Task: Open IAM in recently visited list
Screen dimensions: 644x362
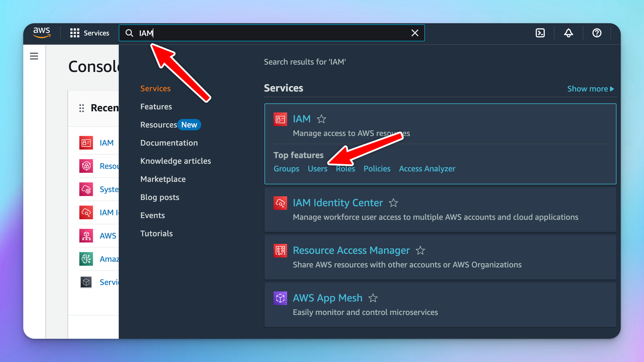Action: pos(107,143)
